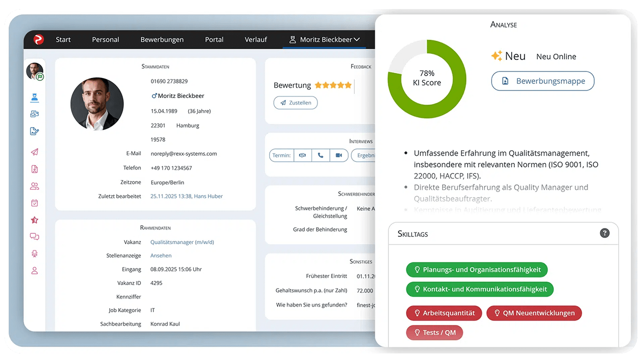Open the Bewerbungen menu
644x362 pixels.
click(x=162, y=40)
